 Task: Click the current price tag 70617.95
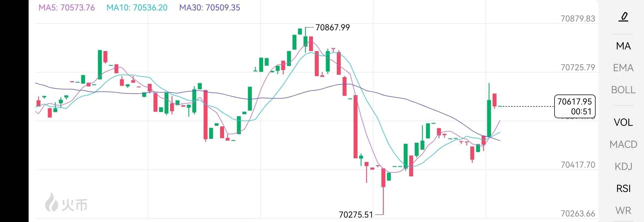[x=575, y=106]
